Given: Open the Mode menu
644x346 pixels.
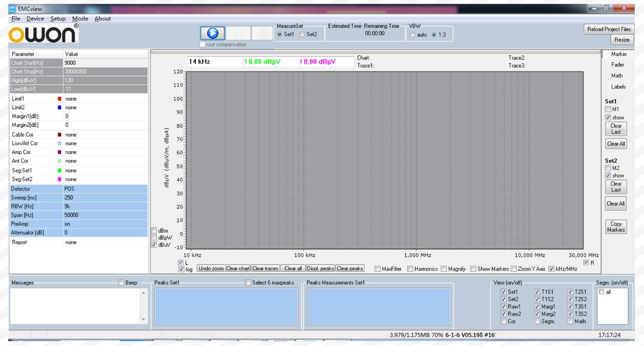Looking at the screenshot, I should 80,18.
